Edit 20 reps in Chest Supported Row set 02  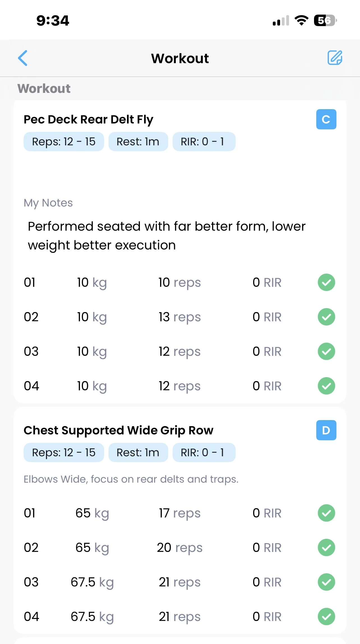pos(179,548)
